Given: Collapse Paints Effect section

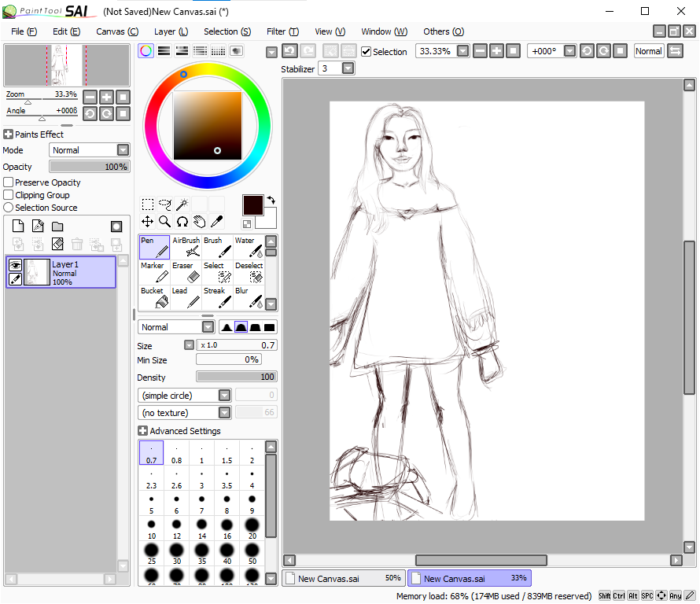Looking at the screenshot, I should 8,134.
